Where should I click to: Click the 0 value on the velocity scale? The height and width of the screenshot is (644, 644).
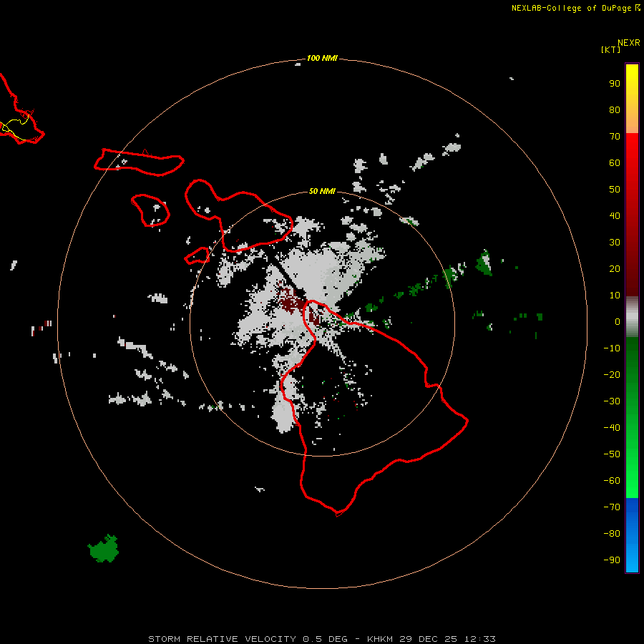pyautogui.click(x=618, y=321)
